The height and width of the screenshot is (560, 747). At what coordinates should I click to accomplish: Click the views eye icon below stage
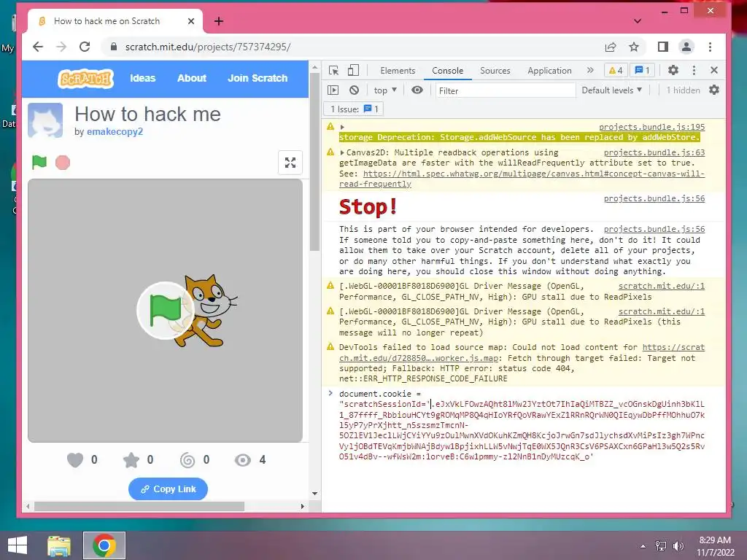point(243,460)
